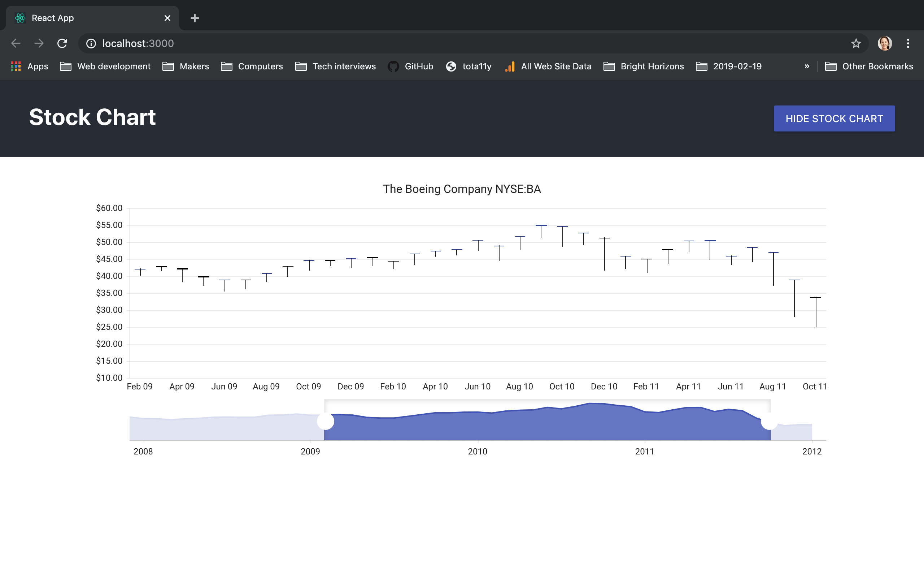Click the site info icon in address bar
Image resolution: width=924 pixels, height=578 pixels.
coord(91,44)
